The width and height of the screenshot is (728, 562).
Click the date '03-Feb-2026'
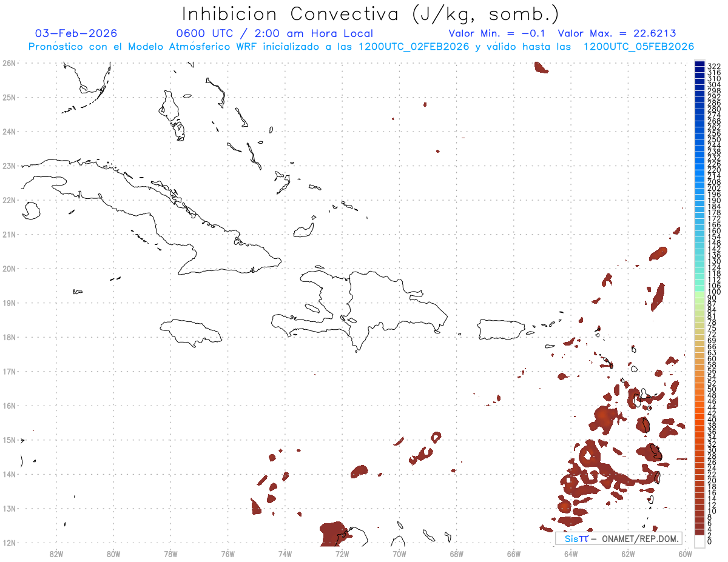click(x=76, y=33)
